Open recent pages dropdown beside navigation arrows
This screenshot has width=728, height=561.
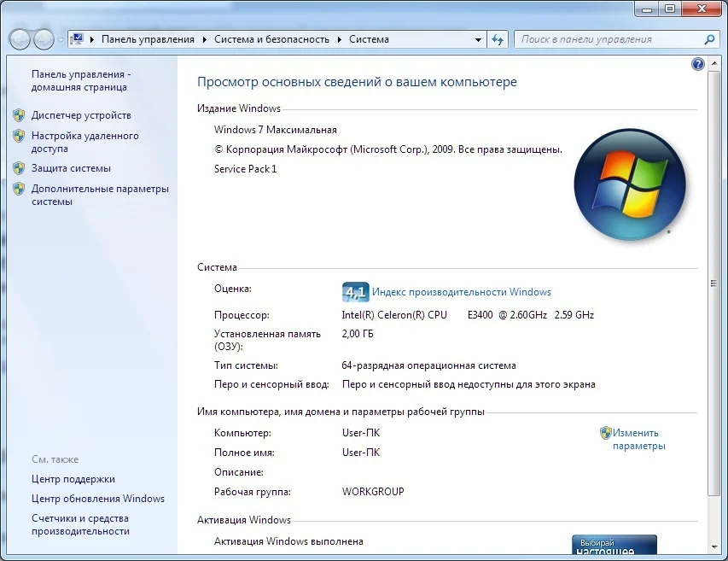(61, 40)
